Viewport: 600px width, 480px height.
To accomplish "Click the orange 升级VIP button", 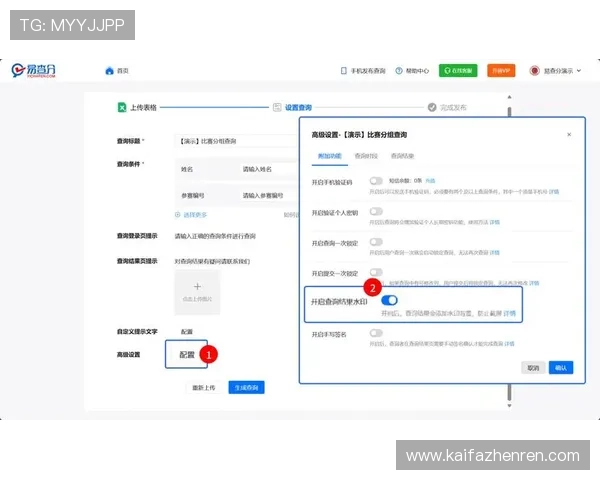I will pyautogui.click(x=501, y=70).
